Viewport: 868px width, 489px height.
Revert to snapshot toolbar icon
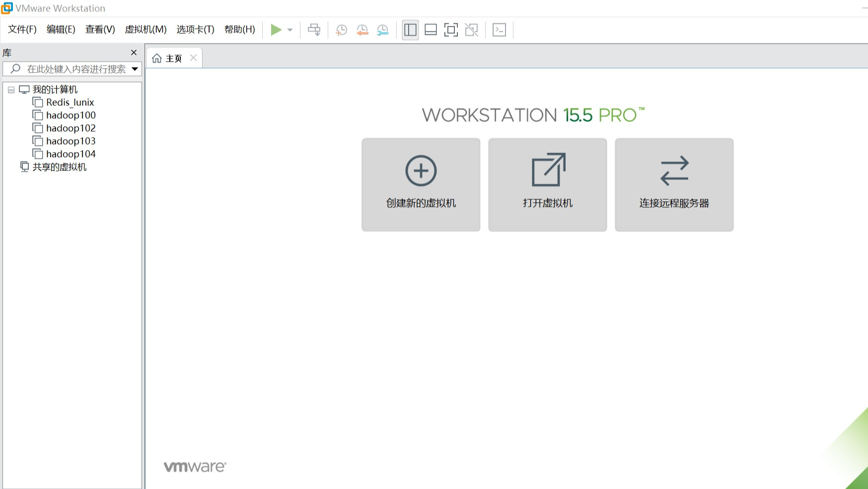pos(362,30)
